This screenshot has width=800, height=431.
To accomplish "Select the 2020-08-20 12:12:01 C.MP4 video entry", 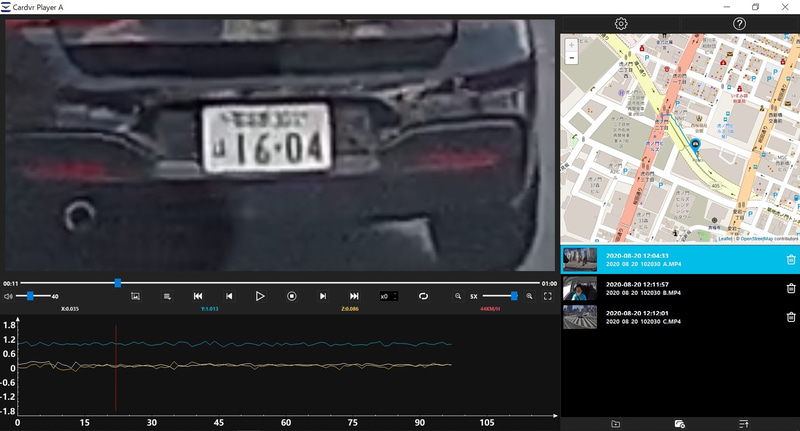I will tap(680, 317).
